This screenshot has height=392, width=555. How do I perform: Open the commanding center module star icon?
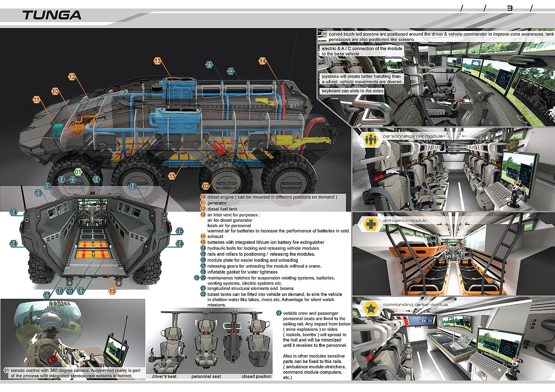(x=371, y=308)
